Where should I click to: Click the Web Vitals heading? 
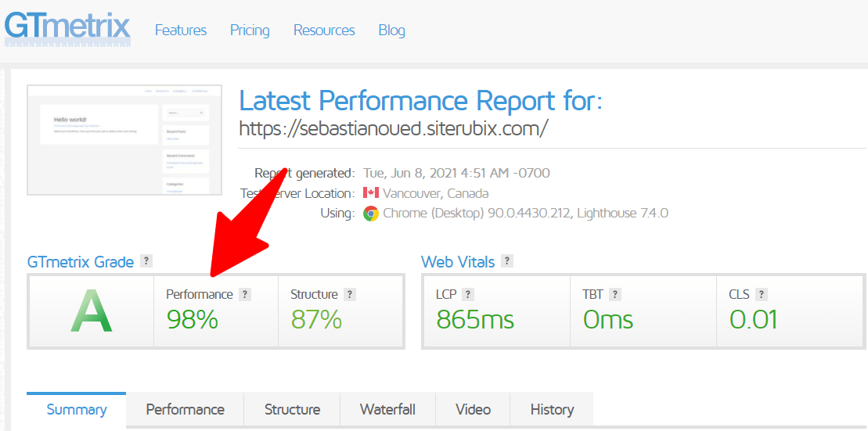[x=458, y=262]
